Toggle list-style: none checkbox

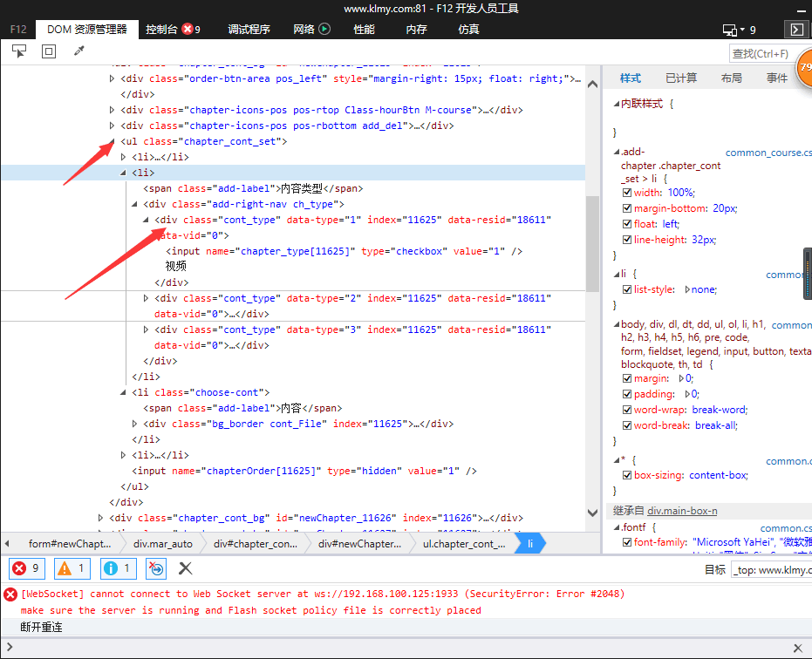coord(626,289)
